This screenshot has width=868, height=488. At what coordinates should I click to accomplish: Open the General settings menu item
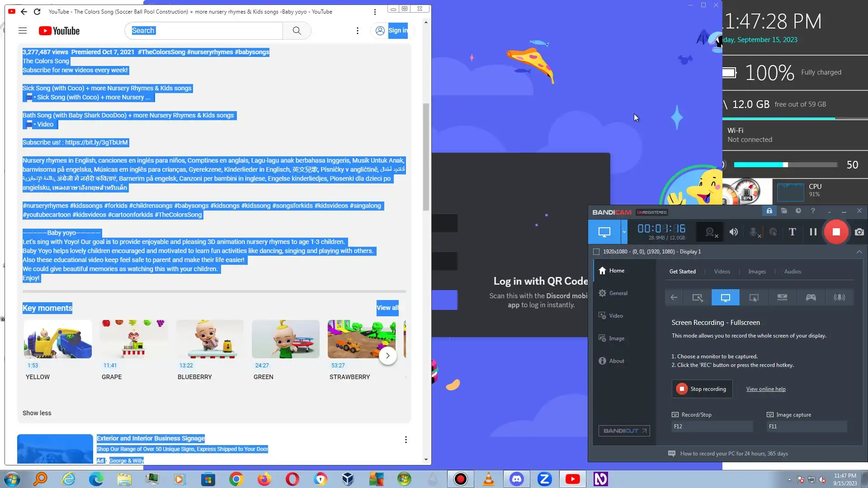pos(618,293)
